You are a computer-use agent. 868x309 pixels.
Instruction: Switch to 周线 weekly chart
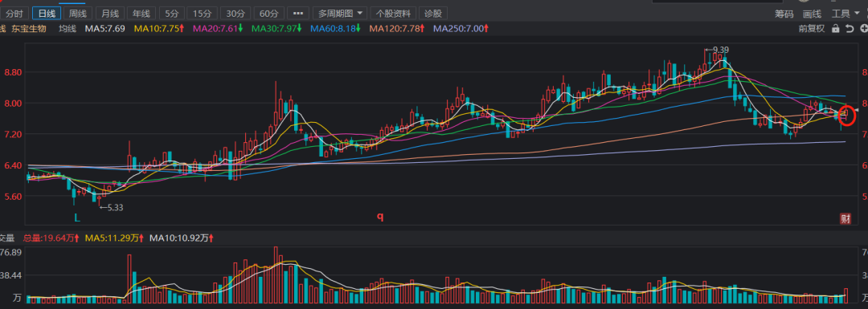(77, 14)
